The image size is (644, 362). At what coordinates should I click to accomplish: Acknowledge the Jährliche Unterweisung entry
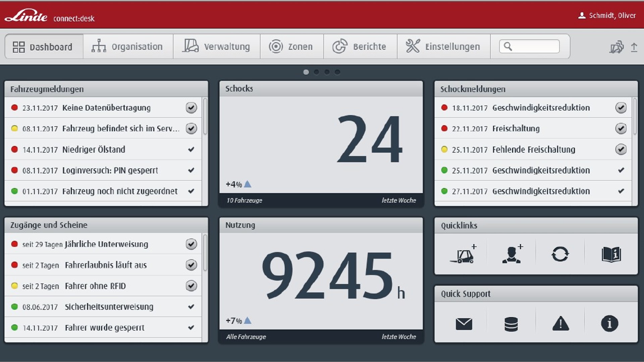coord(191,244)
